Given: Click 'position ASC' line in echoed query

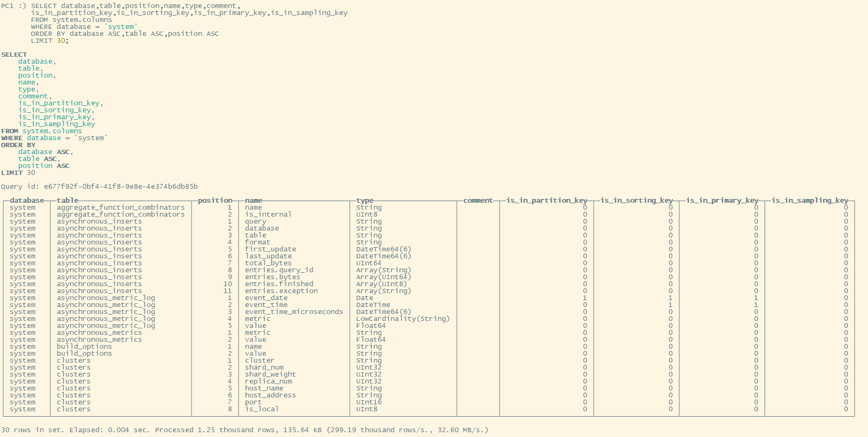Looking at the screenshot, I should 44,166.
